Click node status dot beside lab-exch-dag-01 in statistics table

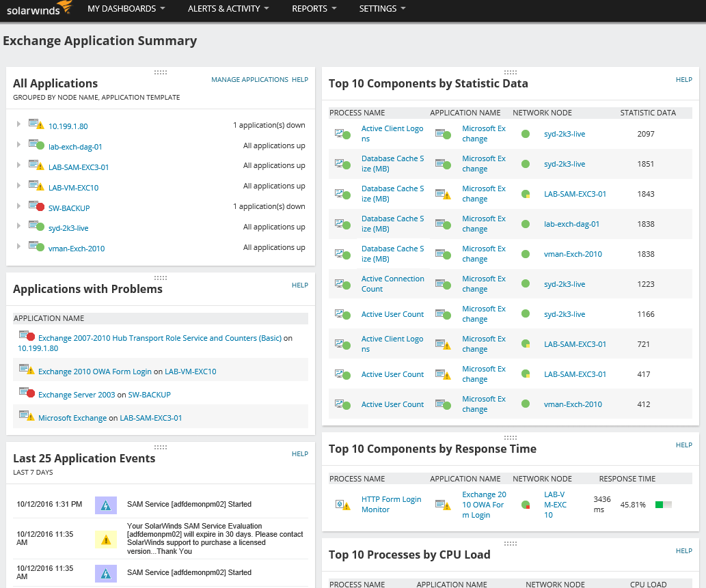point(526,224)
